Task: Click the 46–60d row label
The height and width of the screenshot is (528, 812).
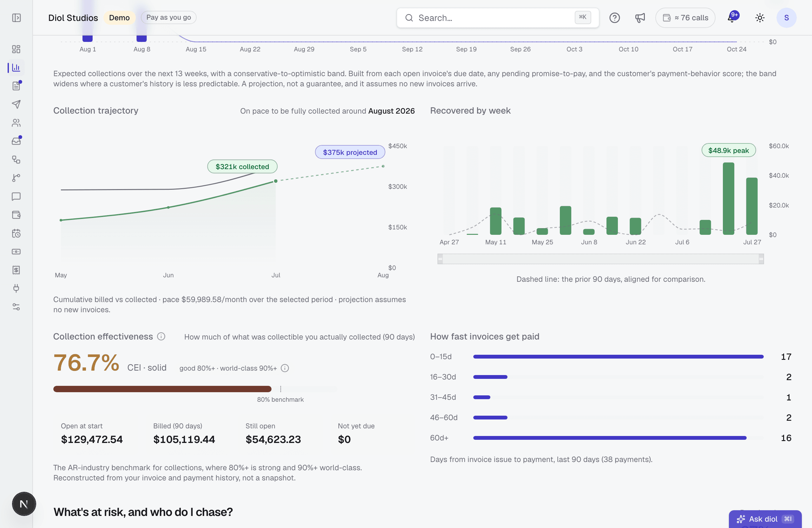Action: tap(443, 417)
